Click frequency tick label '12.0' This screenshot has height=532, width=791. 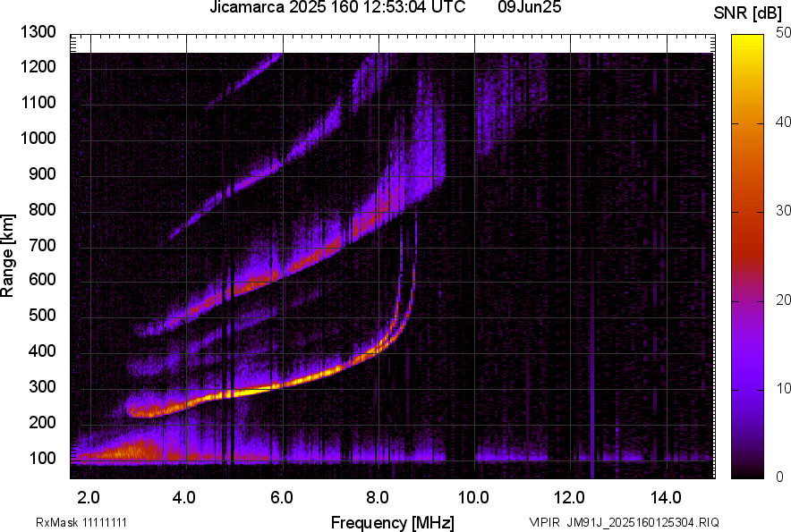click(570, 498)
